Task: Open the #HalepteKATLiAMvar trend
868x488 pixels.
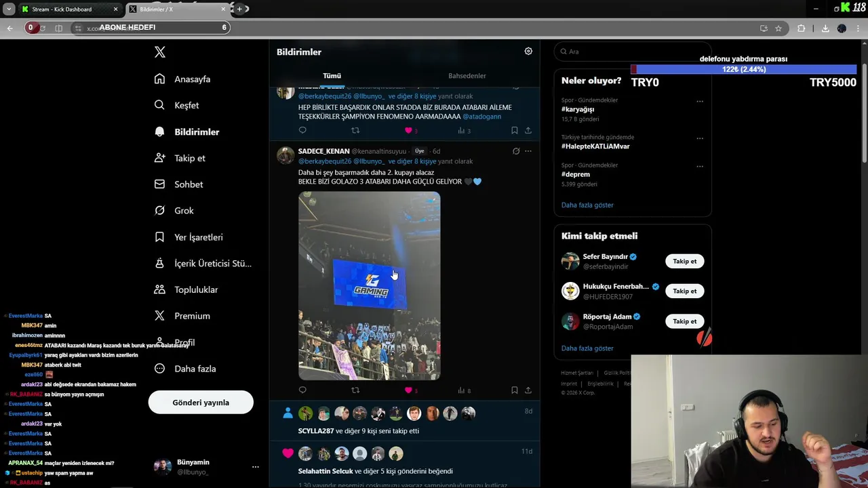Action: pos(595,146)
